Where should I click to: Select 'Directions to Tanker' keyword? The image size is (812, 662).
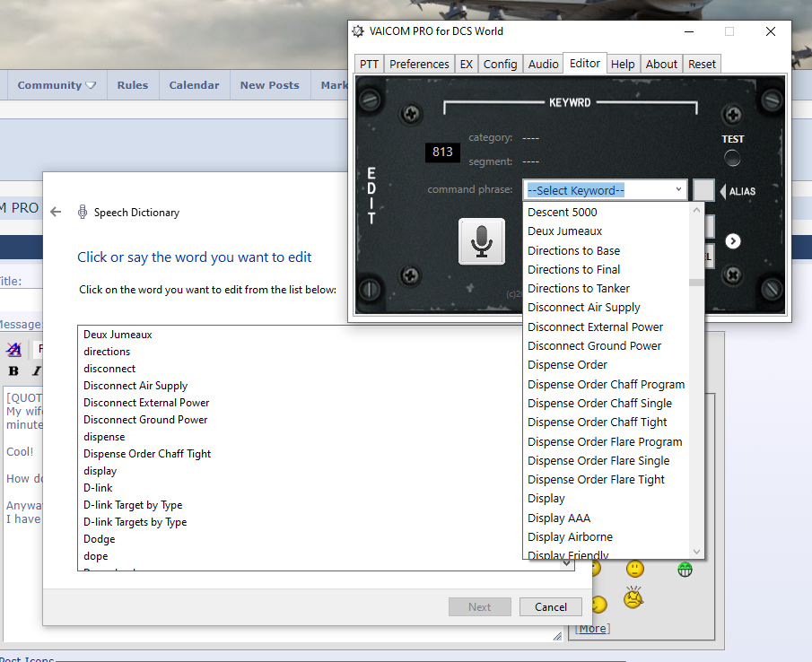click(607, 288)
